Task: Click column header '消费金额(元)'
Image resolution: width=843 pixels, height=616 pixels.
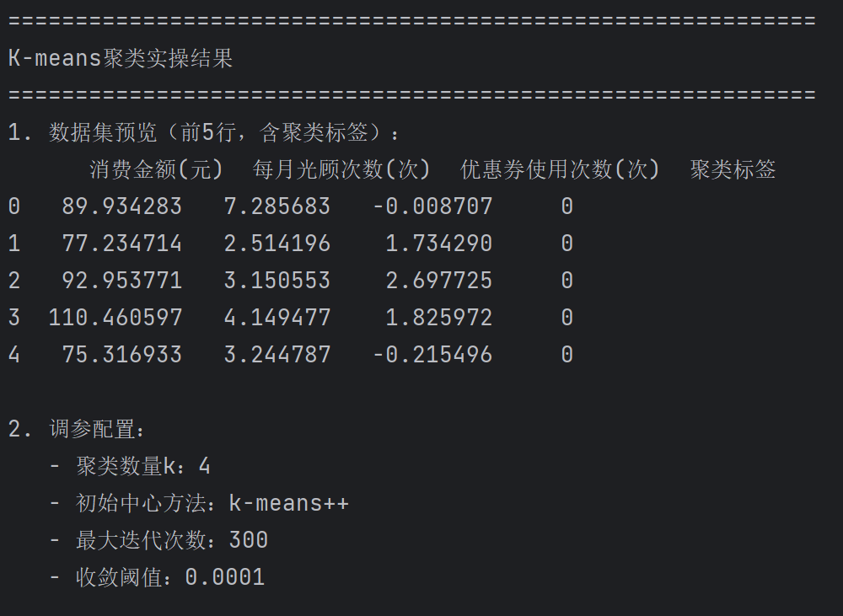Action: click(156, 169)
